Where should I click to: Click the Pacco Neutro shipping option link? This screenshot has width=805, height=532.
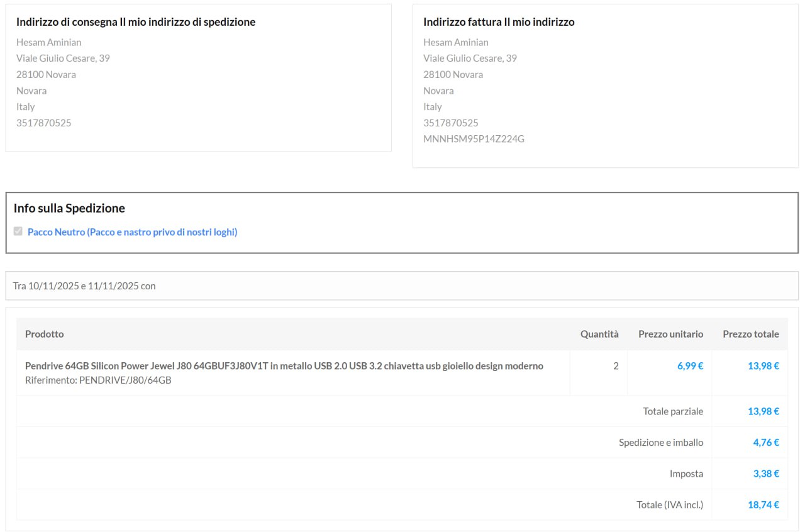coord(132,232)
